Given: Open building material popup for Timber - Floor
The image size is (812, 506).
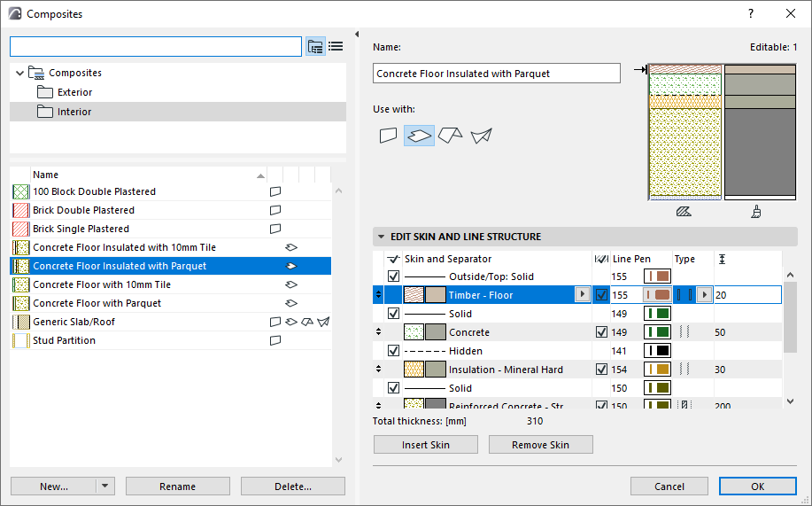Looking at the screenshot, I should click(583, 295).
